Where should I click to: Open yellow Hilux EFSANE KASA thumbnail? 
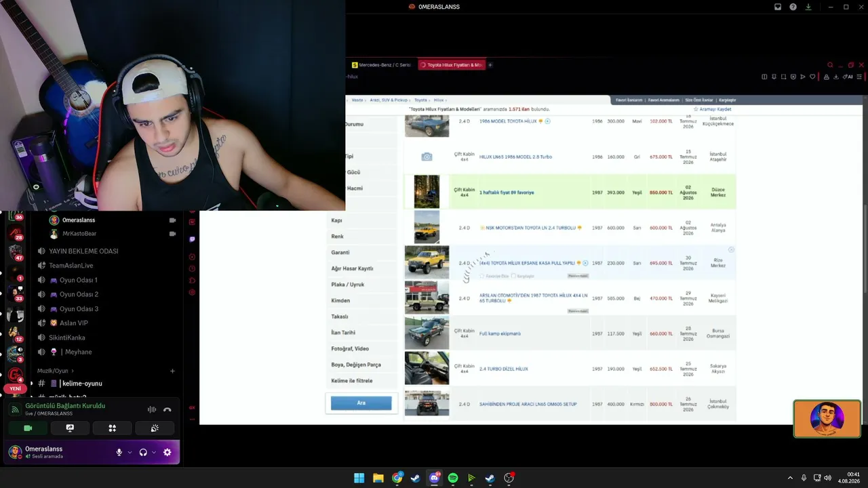(427, 262)
